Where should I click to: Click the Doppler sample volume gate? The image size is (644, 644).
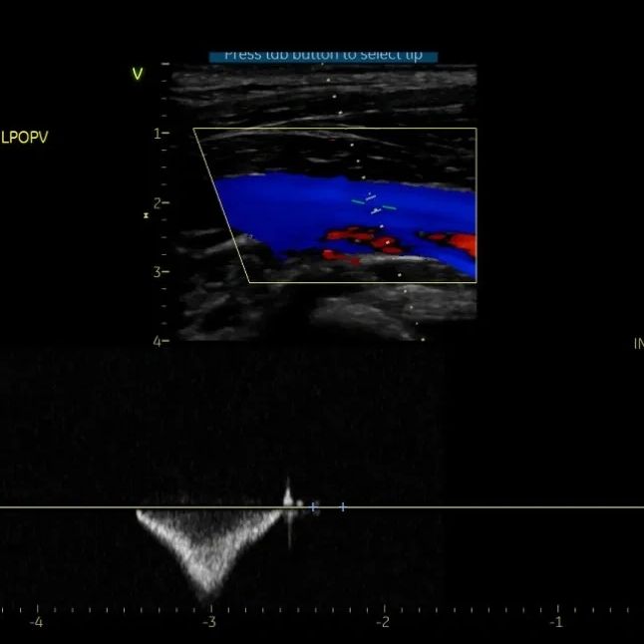click(x=374, y=204)
